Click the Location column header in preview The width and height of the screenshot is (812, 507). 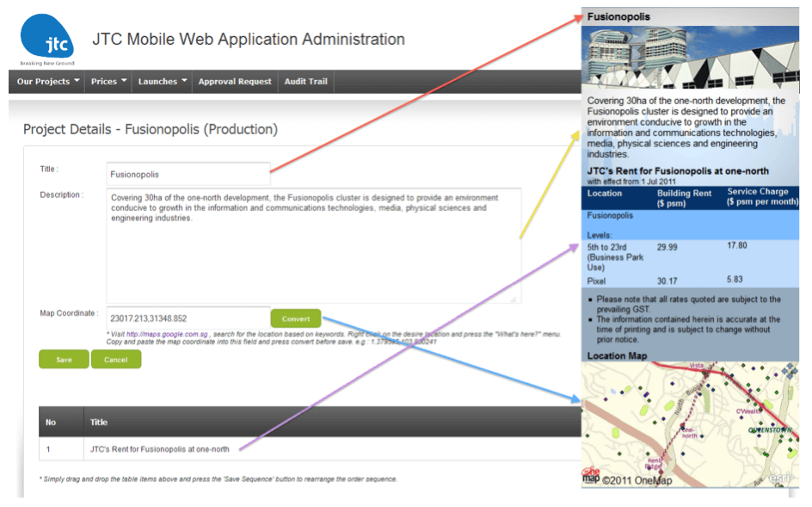[605, 194]
